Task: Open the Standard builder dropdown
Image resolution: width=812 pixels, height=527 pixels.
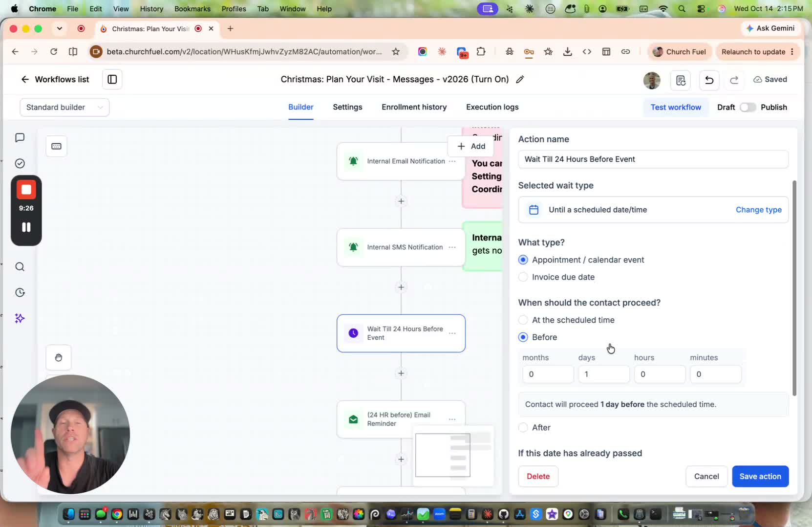Action: [x=64, y=107]
